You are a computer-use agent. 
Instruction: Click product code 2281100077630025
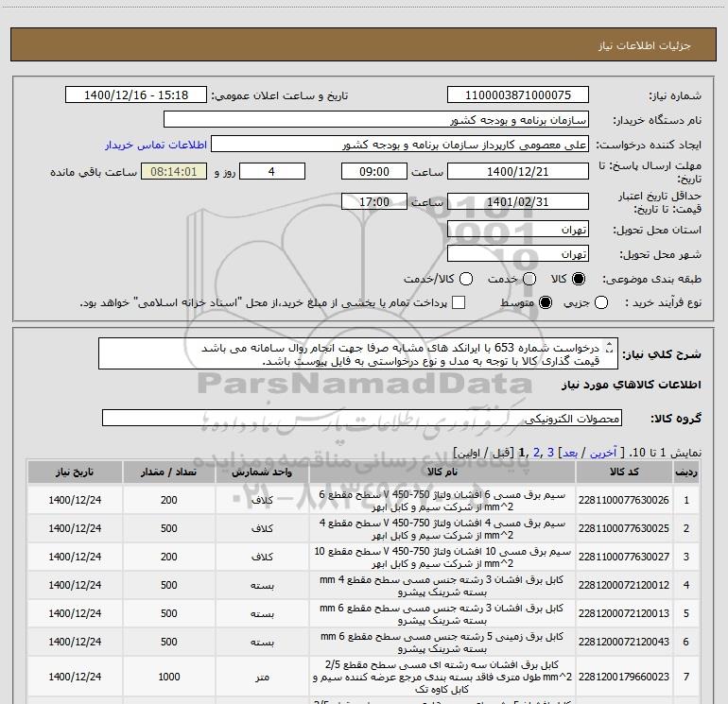(624, 528)
